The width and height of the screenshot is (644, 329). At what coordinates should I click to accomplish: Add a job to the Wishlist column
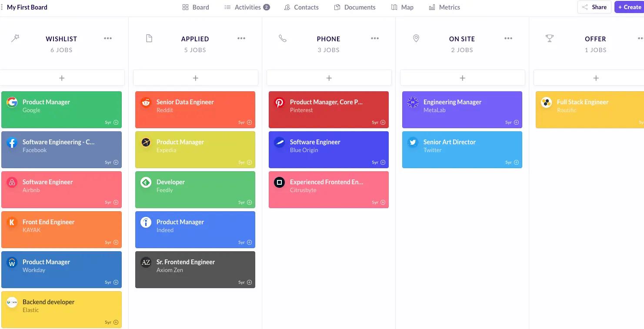click(62, 78)
